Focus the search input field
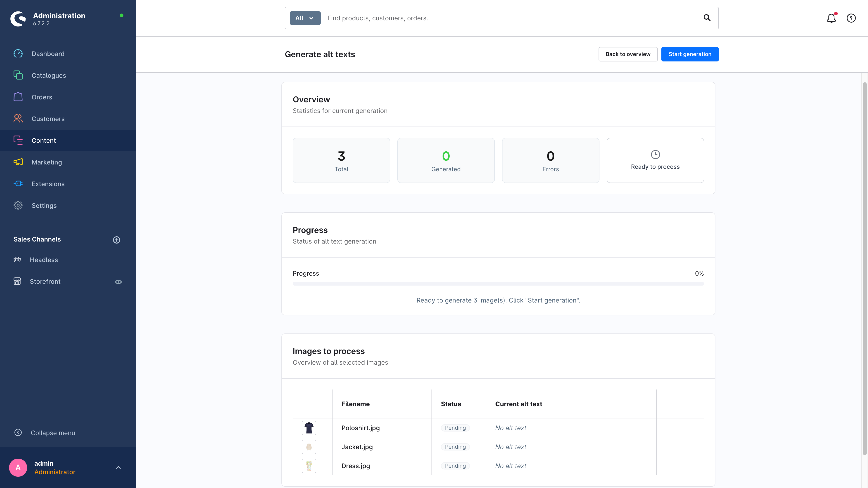868x488 pixels. [x=505, y=18]
